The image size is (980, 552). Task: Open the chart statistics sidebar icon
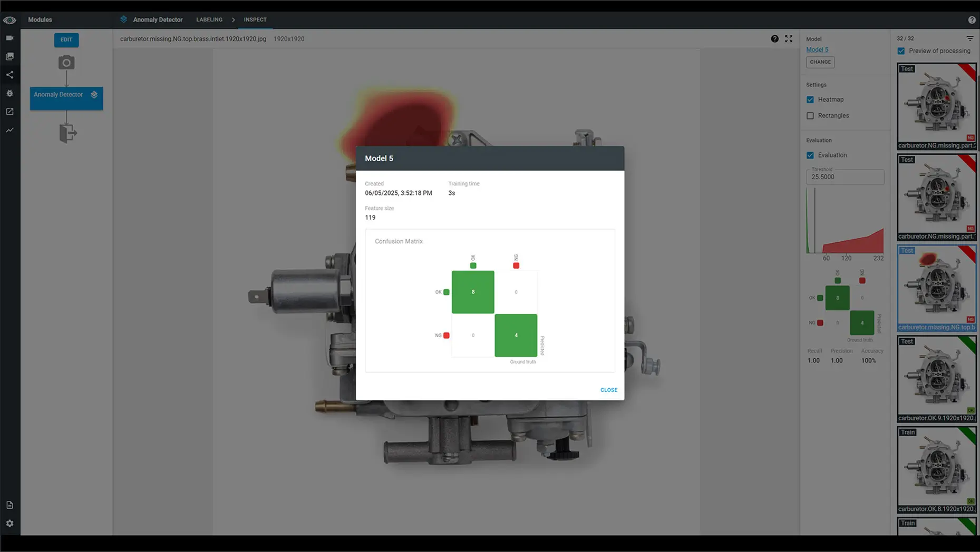[9, 130]
